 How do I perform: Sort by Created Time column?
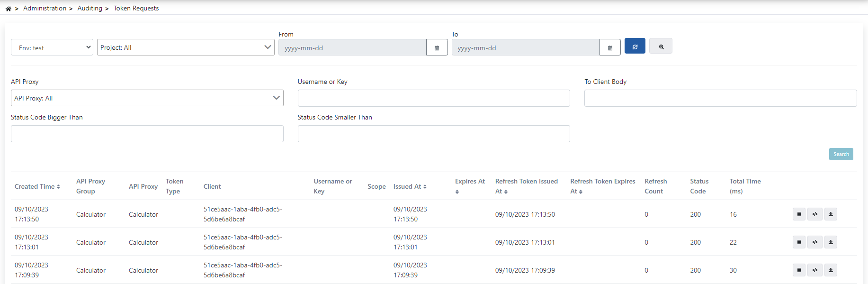pos(37,186)
